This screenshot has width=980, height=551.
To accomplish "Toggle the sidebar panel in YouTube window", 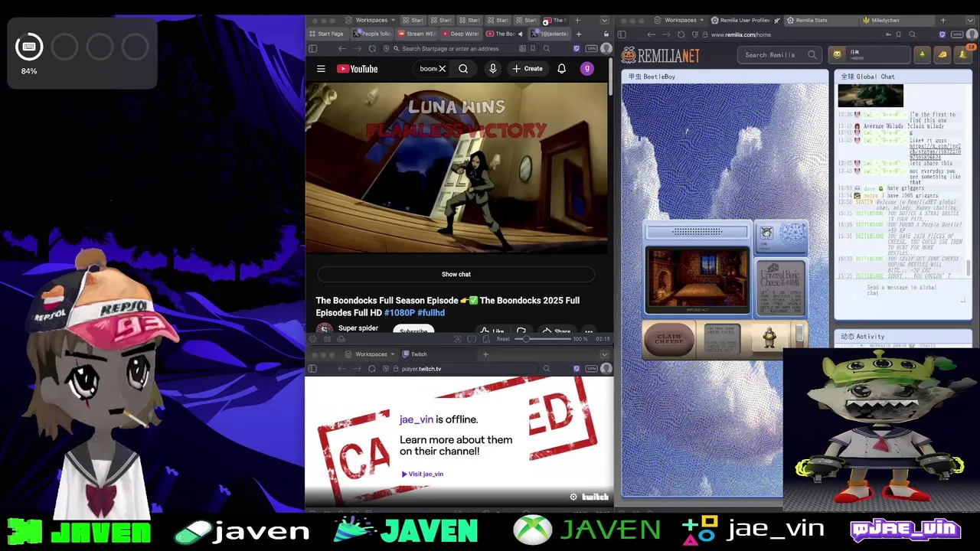I will click(312, 48).
